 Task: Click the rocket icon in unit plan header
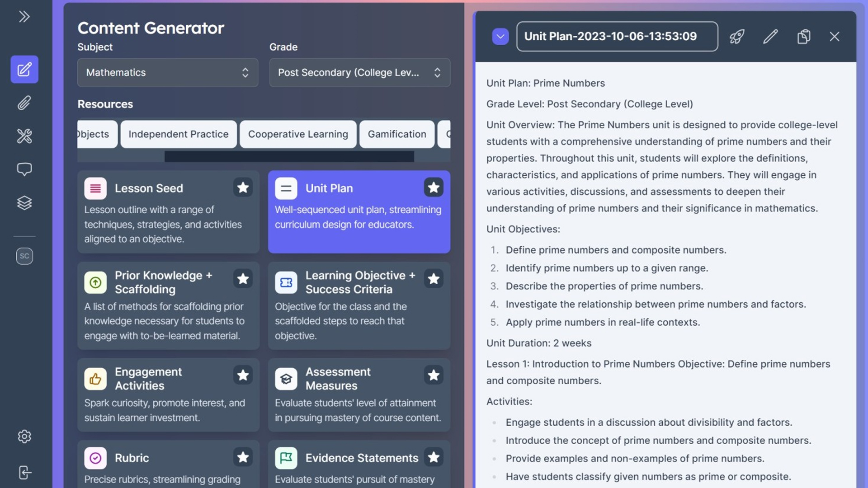(737, 37)
